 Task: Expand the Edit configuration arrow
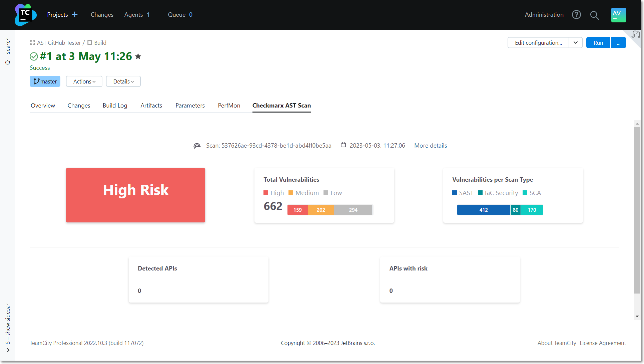click(x=576, y=43)
